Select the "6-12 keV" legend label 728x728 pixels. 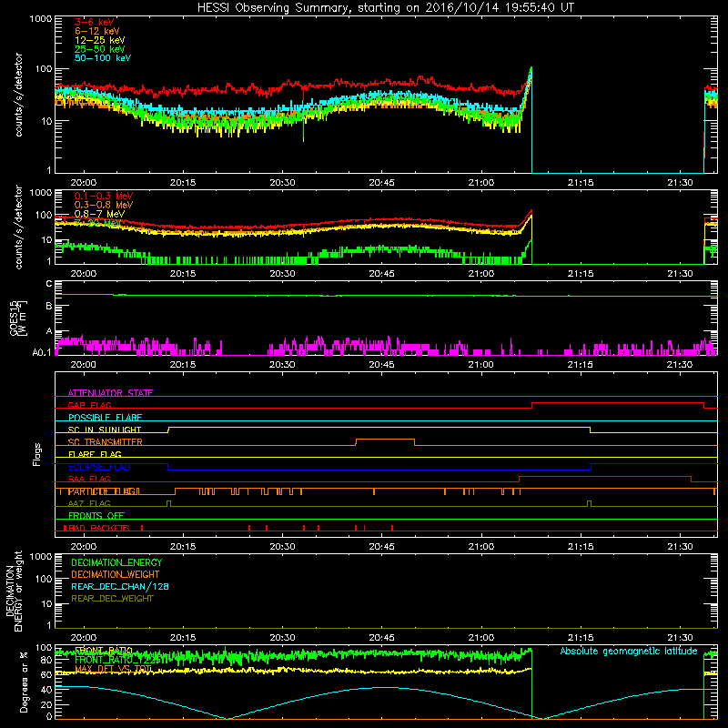(97, 31)
